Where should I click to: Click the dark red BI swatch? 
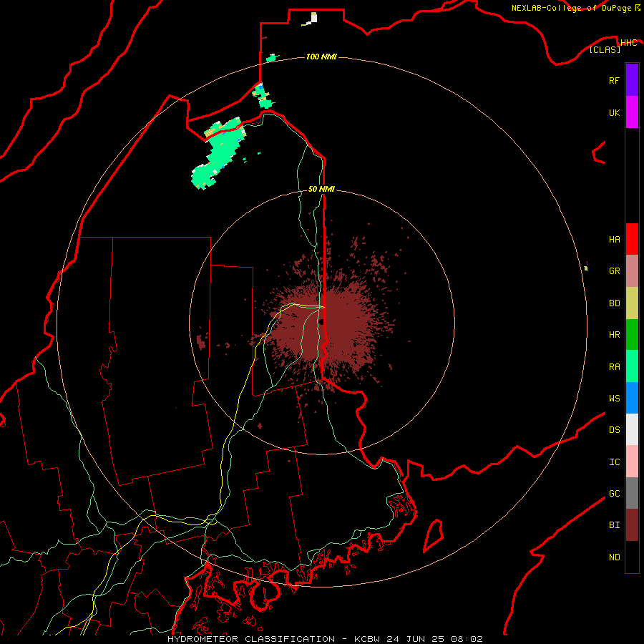tap(632, 525)
